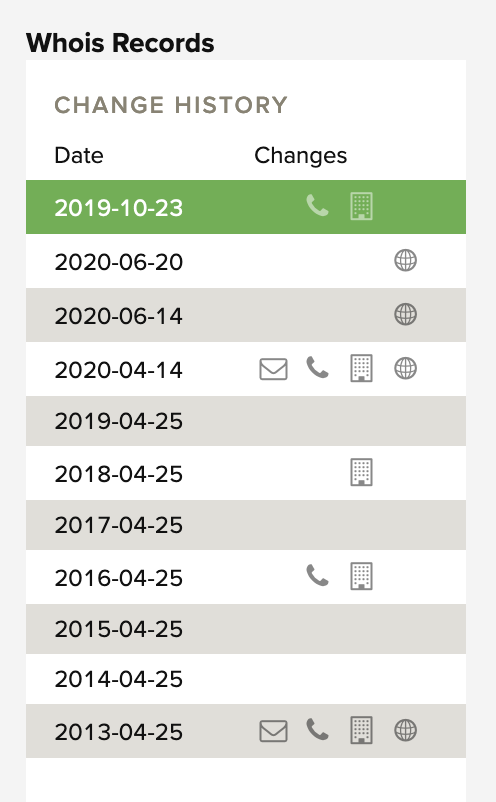
Task: Click globe icon in 2013-04-25 row
Action: point(405,730)
